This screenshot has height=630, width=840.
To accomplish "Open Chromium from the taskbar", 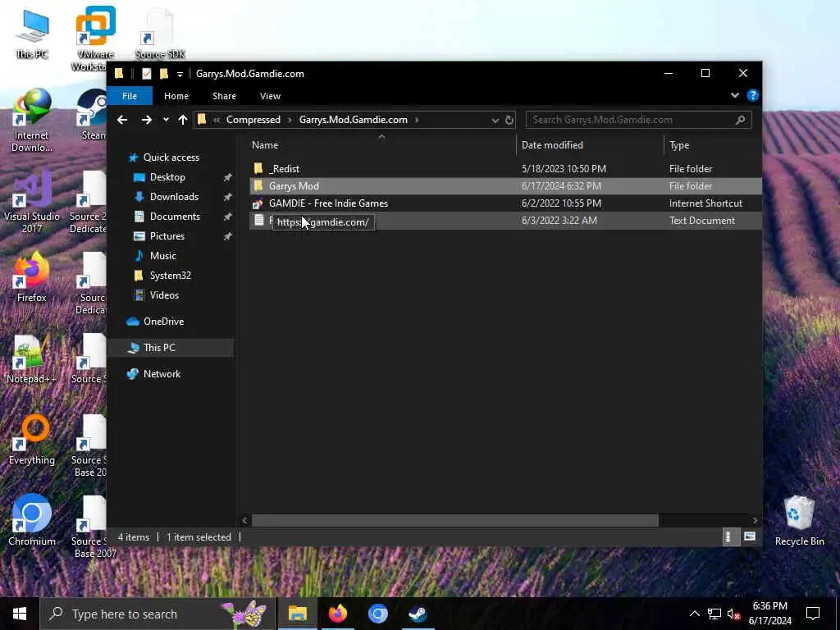I will coord(377,614).
